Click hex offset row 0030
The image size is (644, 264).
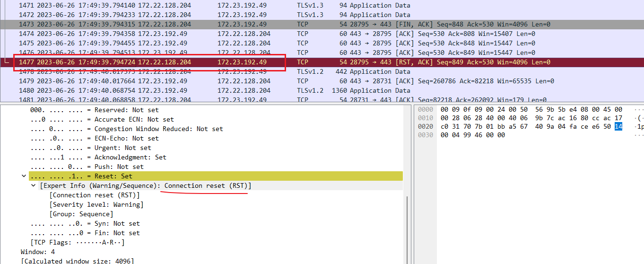coord(426,135)
